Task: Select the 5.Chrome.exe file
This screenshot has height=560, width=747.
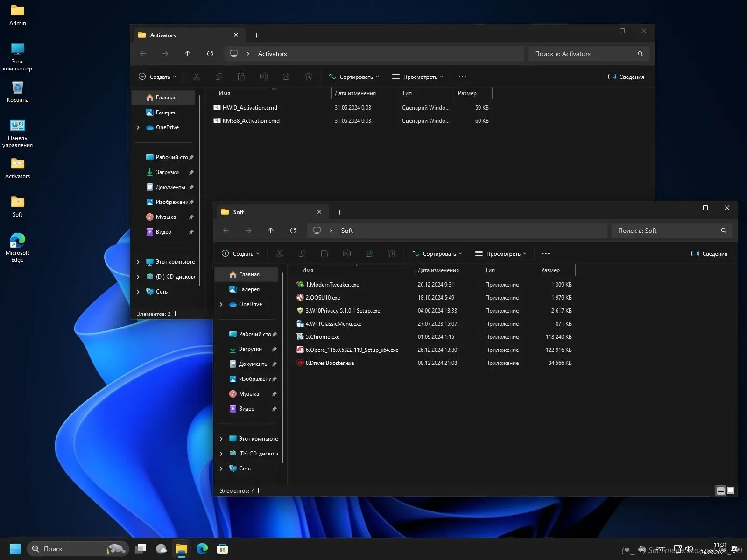Action: coord(322,337)
